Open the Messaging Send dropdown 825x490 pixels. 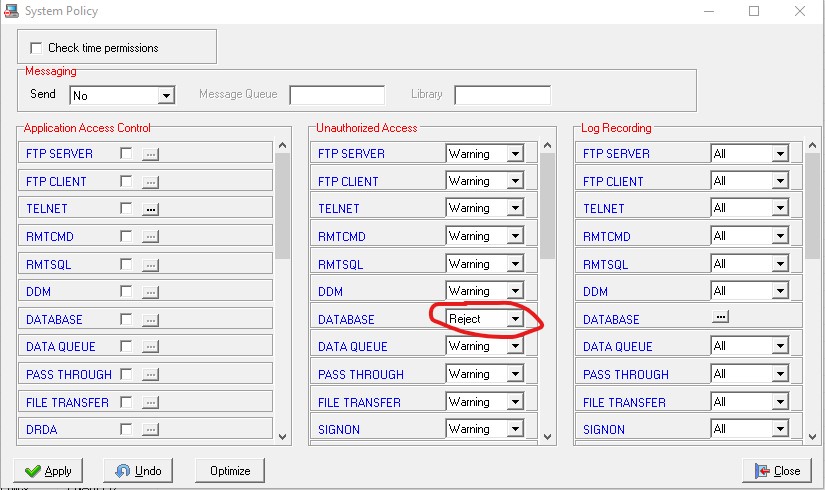(x=166, y=95)
